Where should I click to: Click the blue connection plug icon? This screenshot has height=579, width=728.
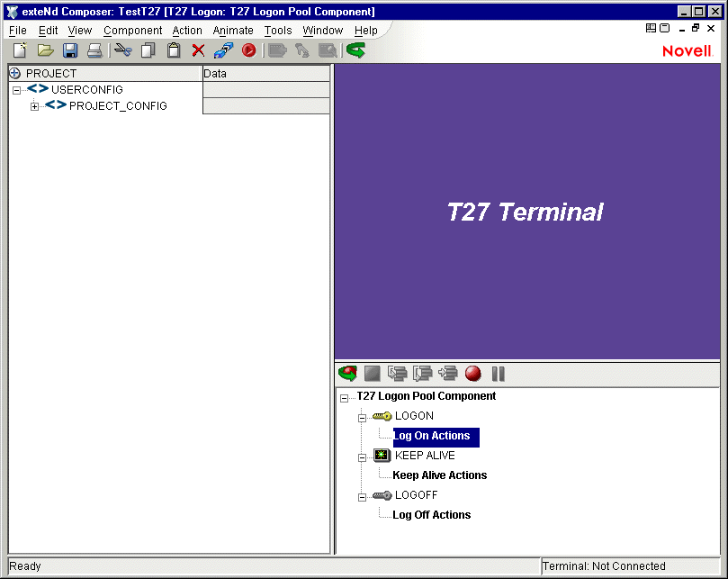point(223,50)
